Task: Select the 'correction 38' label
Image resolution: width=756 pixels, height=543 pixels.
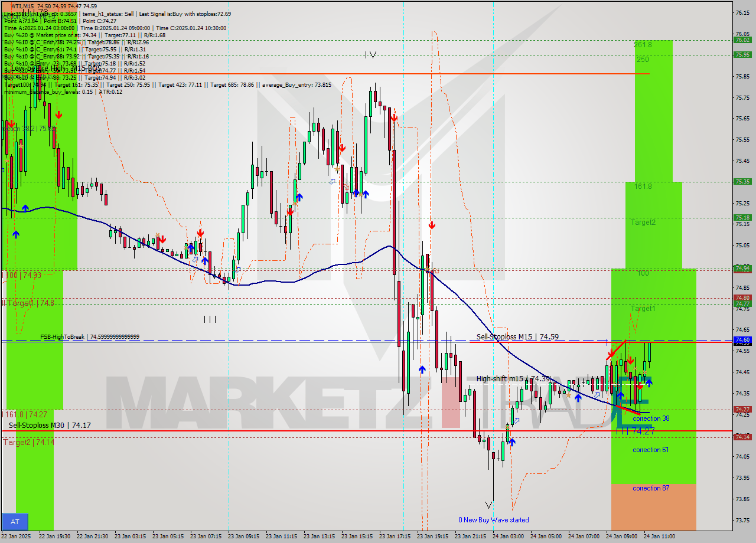Action: (x=651, y=418)
